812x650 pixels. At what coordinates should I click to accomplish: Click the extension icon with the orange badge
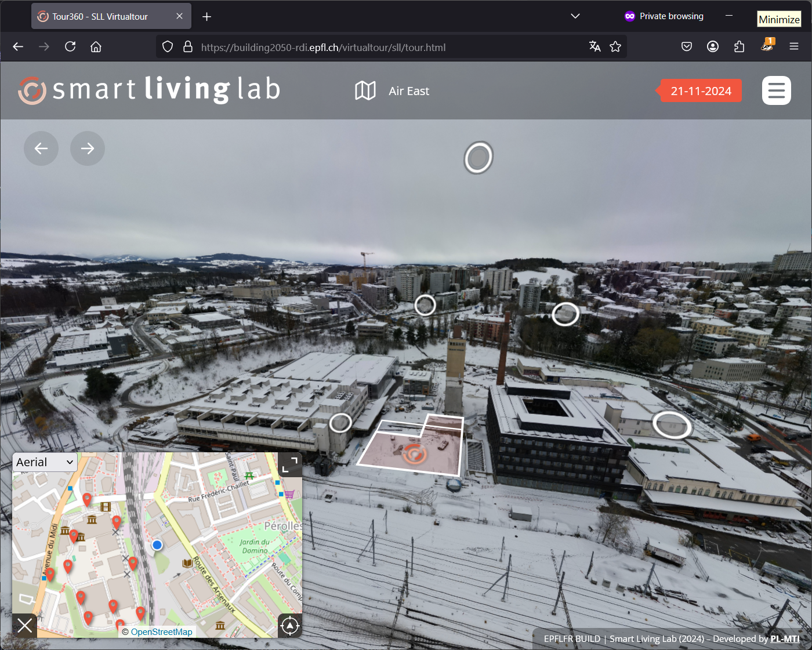click(767, 46)
